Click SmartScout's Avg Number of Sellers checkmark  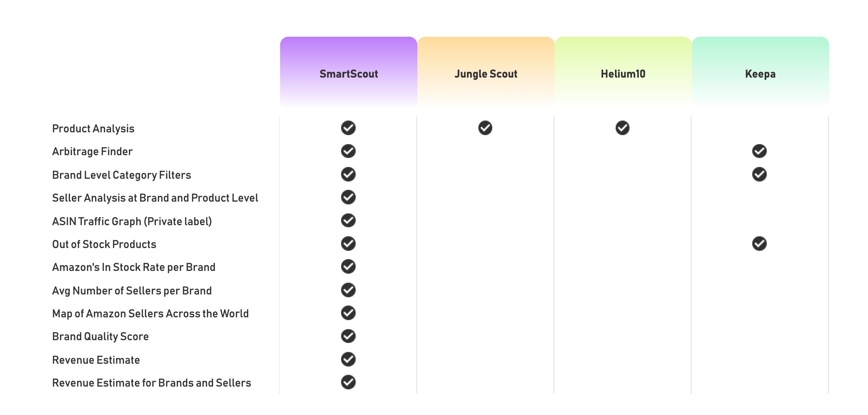tap(348, 290)
